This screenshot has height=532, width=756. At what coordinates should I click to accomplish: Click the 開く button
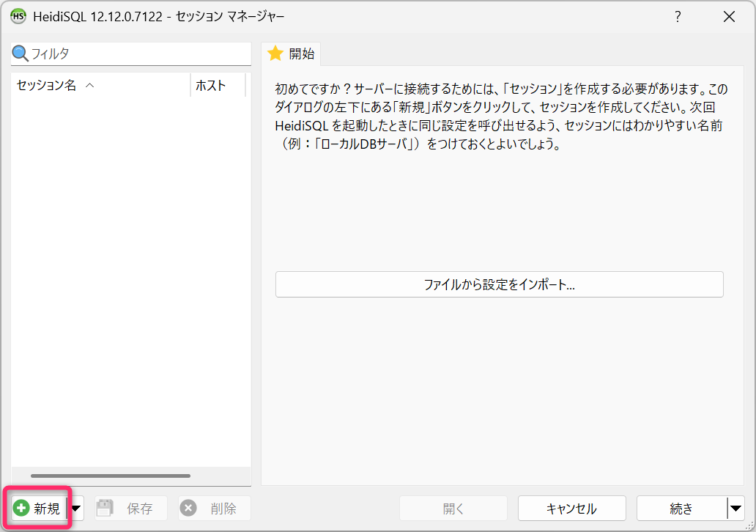click(x=453, y=509)
